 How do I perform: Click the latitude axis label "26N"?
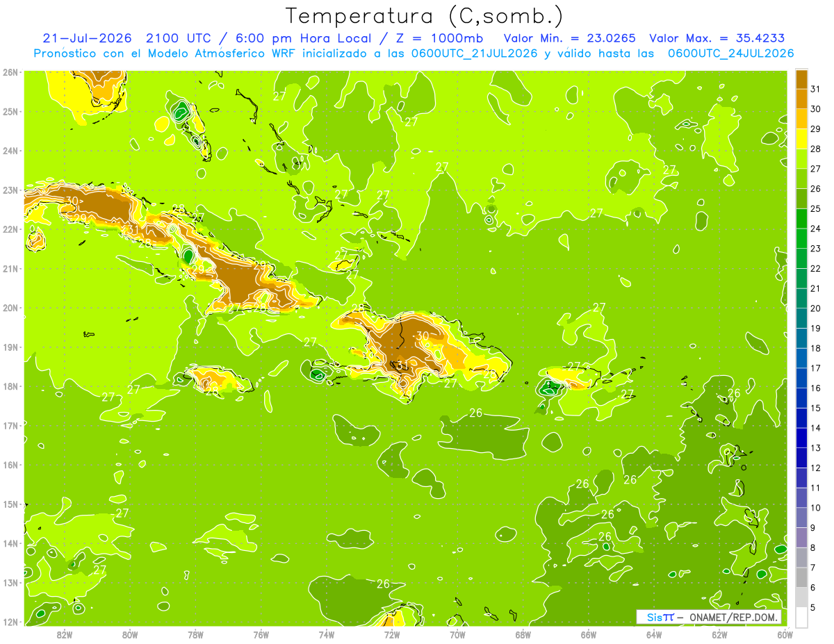10,72
